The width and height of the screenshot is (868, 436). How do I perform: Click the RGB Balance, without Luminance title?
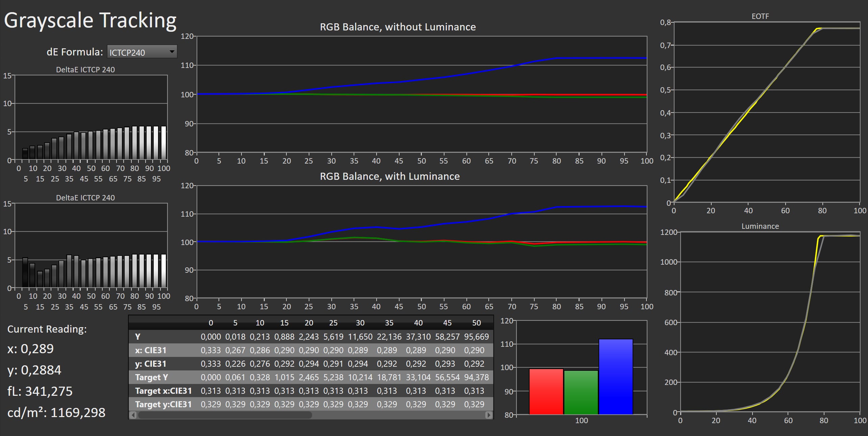[x=398, y=27]
